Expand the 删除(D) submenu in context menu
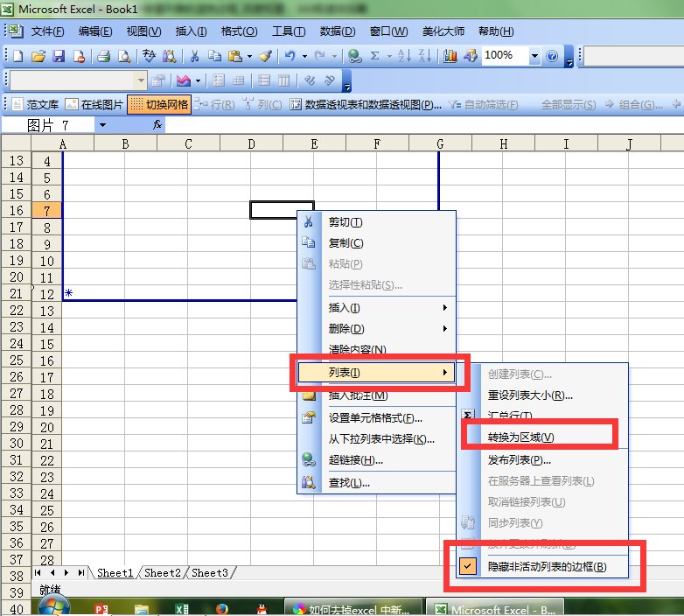Viewport: 684px width, 616px height. coord(377,328)
